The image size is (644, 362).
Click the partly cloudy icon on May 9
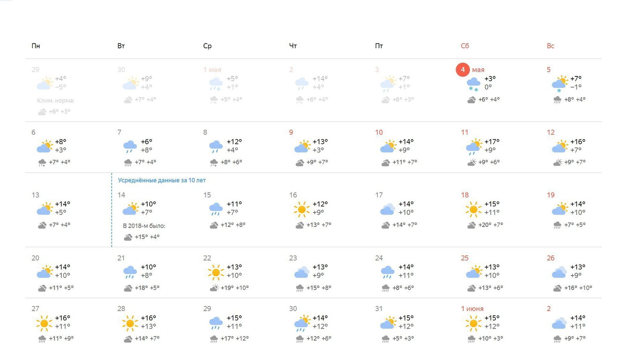tap(302, 146)
